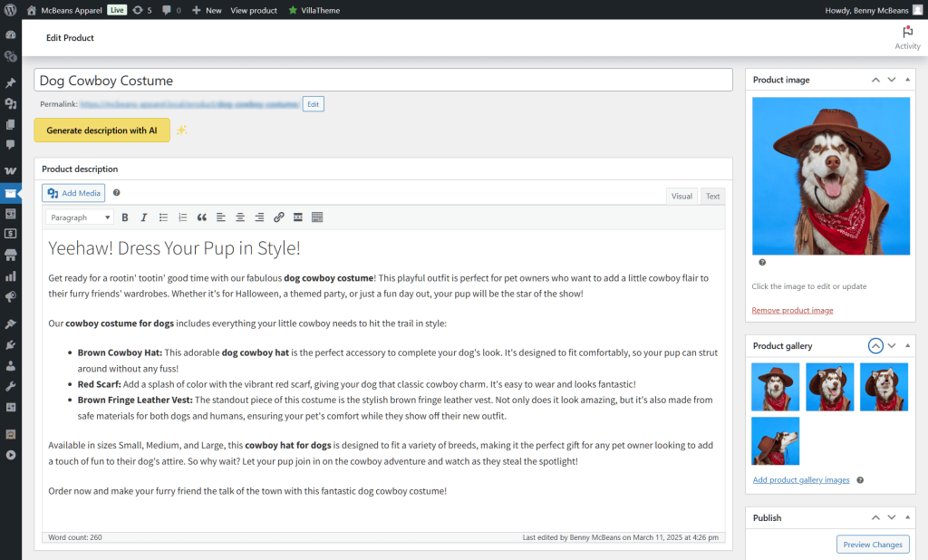Center align the text
This screenshot has width=928, height=560.
[240, 217]
